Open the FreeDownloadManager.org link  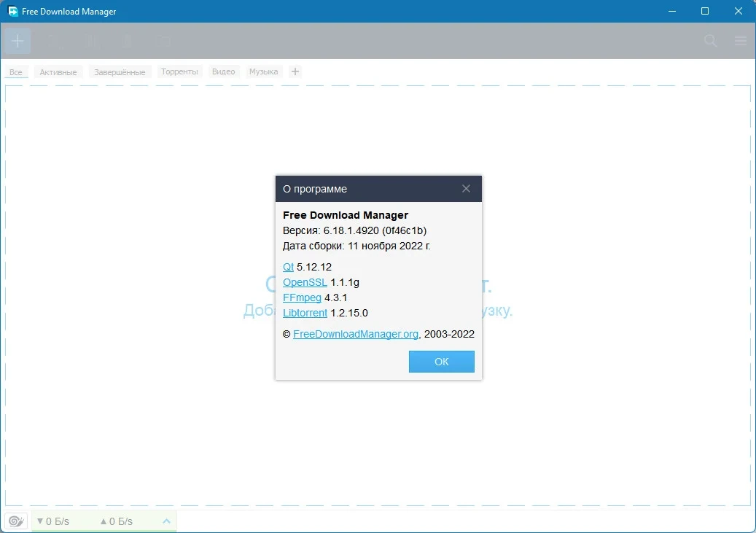(x=356, y=334)
